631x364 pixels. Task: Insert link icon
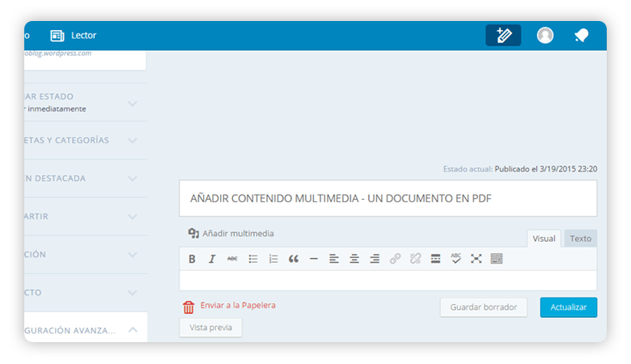395,259
